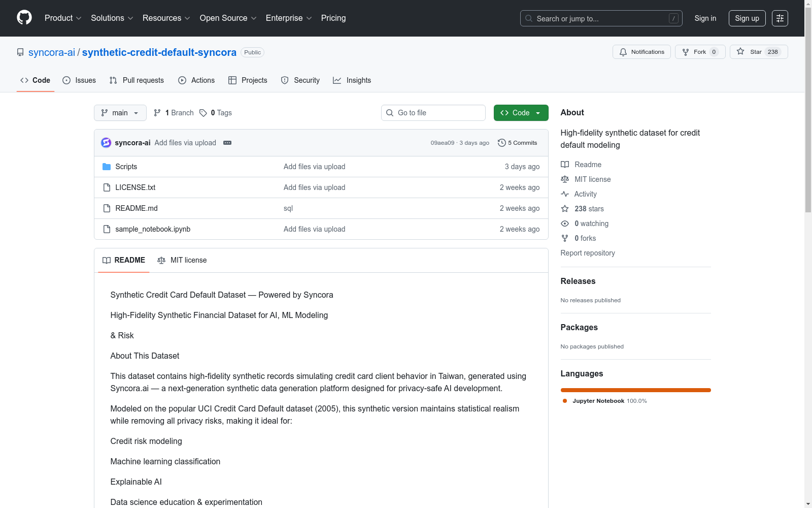Open the green Code dropdown
The width and height of the screenshot is (812, 508).
point(521,113)
